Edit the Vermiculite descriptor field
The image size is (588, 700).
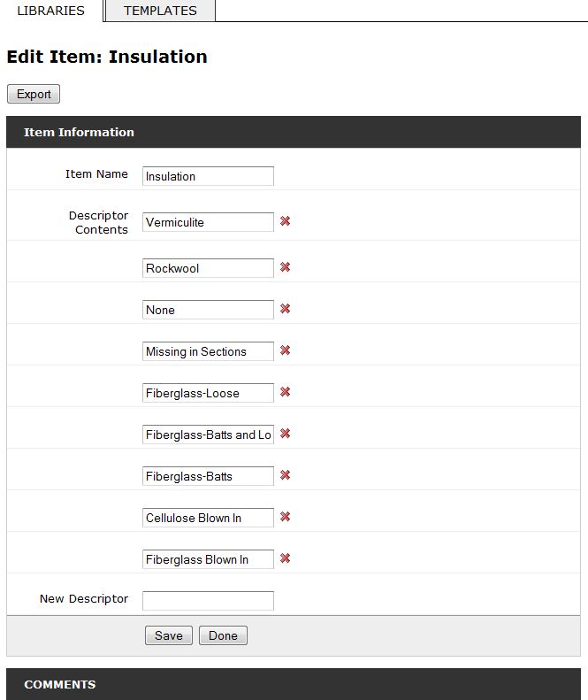(x=208, y=222)
